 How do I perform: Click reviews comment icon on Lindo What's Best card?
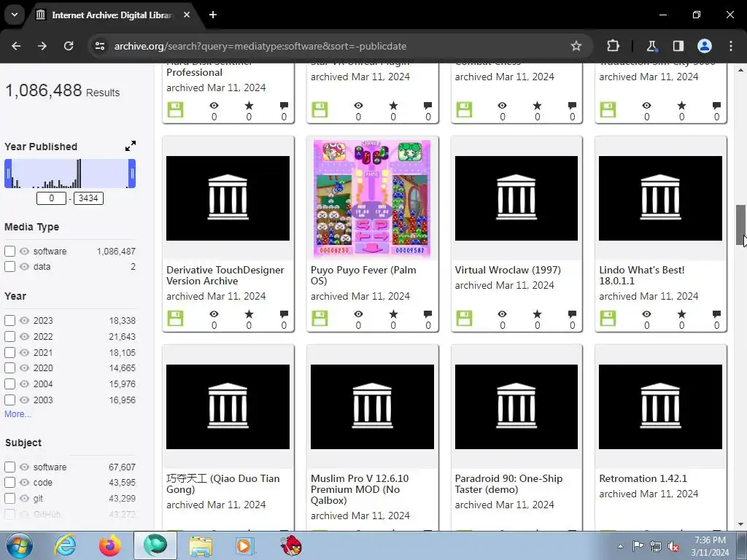point(716,314)
